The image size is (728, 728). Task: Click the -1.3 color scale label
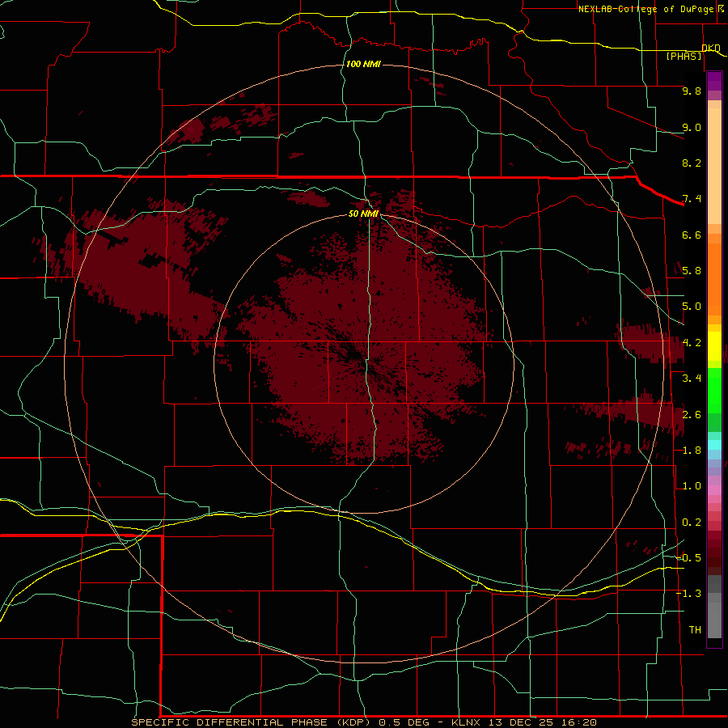click(x=688, y=594)
